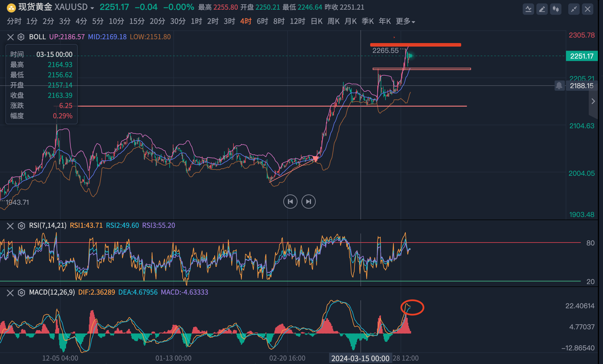Remove the RSI indicator with its X
603x364 pixels.
click(x=10, y=226)
